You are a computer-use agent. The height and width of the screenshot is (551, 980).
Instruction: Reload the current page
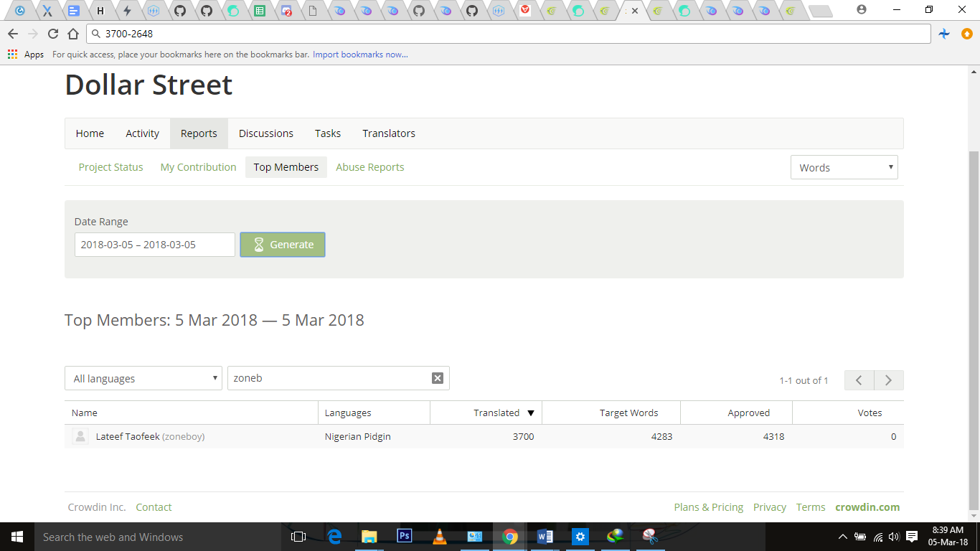pyautogui.click(x=53, y=34)
